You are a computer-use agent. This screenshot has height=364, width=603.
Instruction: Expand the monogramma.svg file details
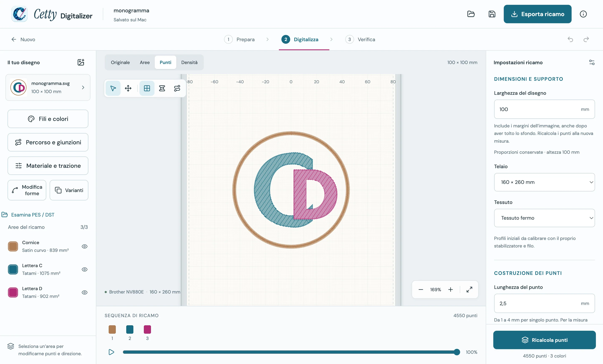(x=83, y=87)
